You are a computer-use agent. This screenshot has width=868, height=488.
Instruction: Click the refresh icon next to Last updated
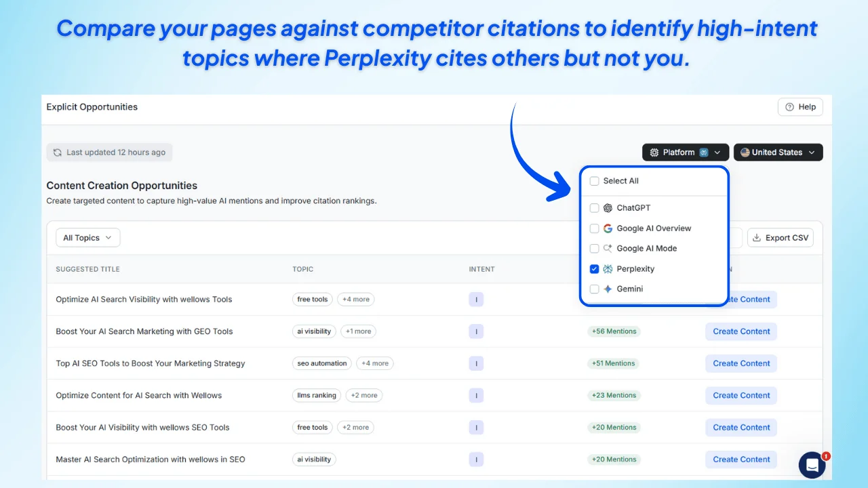[57, 152]
